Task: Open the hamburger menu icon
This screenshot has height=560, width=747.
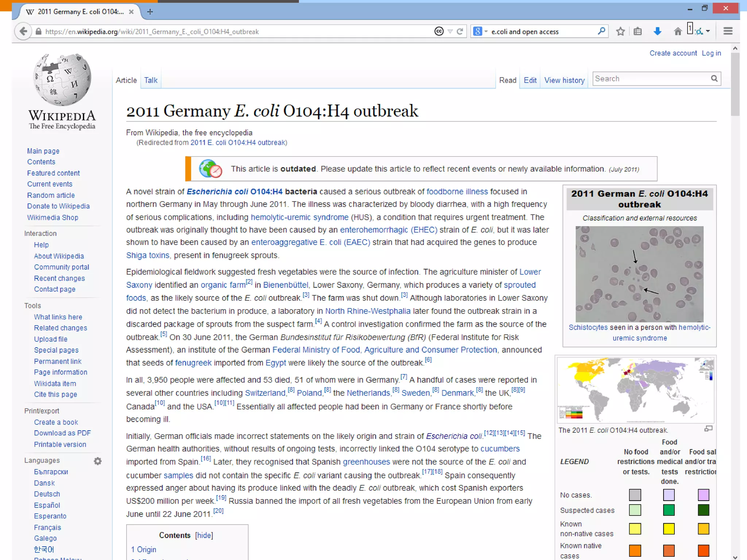Action: (x=728, y=31)
